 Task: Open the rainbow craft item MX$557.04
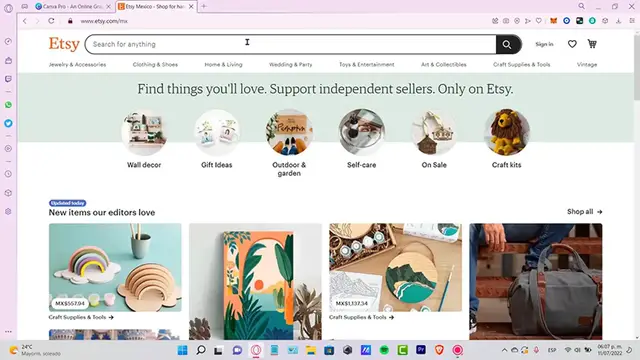115,267
